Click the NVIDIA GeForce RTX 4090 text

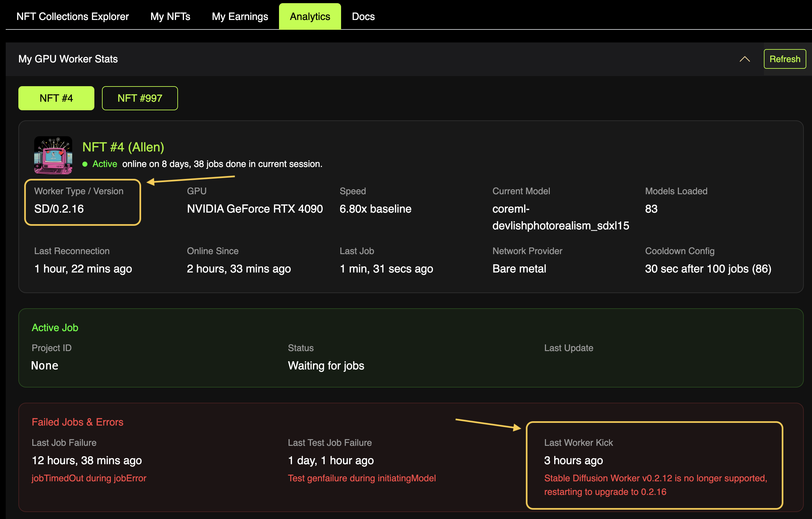coord(255,209)
